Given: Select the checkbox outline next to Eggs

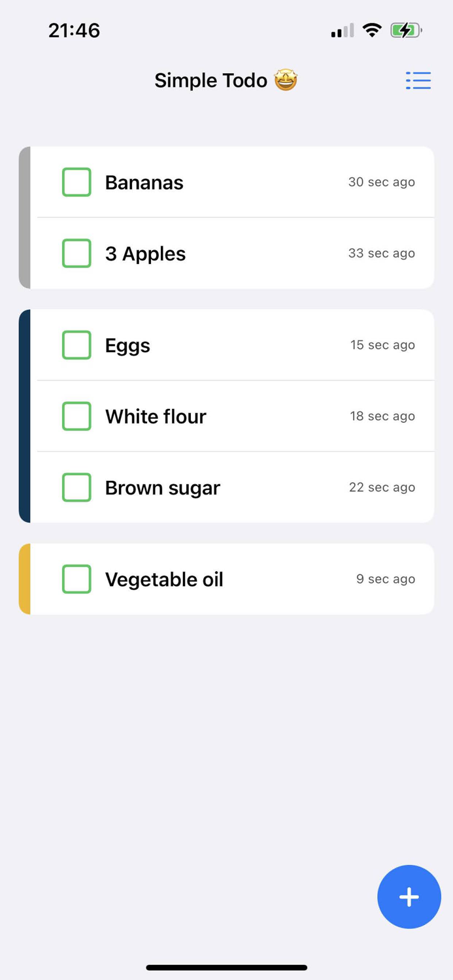Looking at the screenshot, I should coord(76,345).
